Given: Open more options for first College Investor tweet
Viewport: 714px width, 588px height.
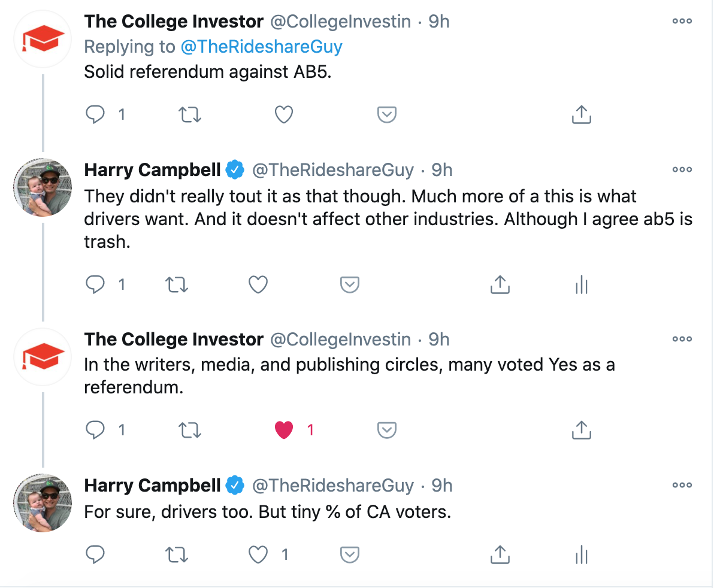Looking at the screenshot, I should point(682,22).
